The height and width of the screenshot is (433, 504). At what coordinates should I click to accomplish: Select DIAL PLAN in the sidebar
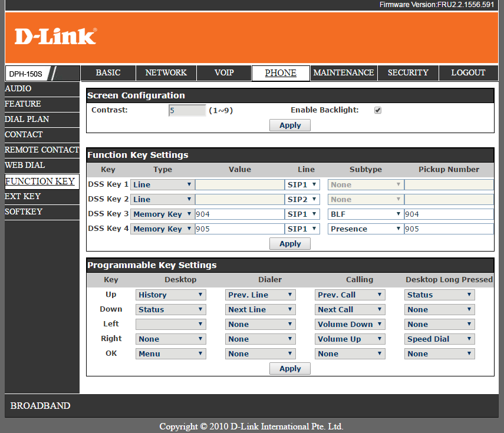point(27,119)
